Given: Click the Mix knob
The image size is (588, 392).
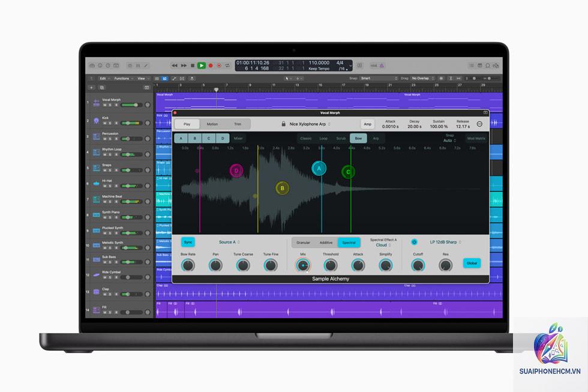Looking at the screenshot, I should pos(303,265).
